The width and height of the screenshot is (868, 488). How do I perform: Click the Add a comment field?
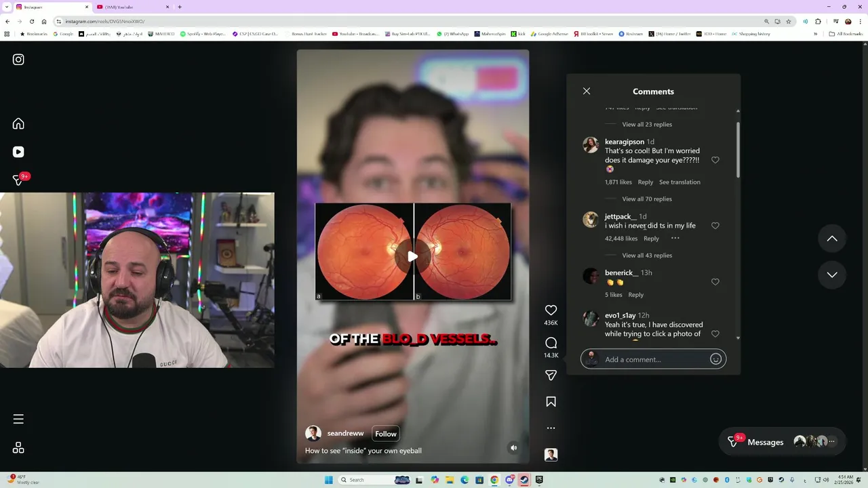654,359
